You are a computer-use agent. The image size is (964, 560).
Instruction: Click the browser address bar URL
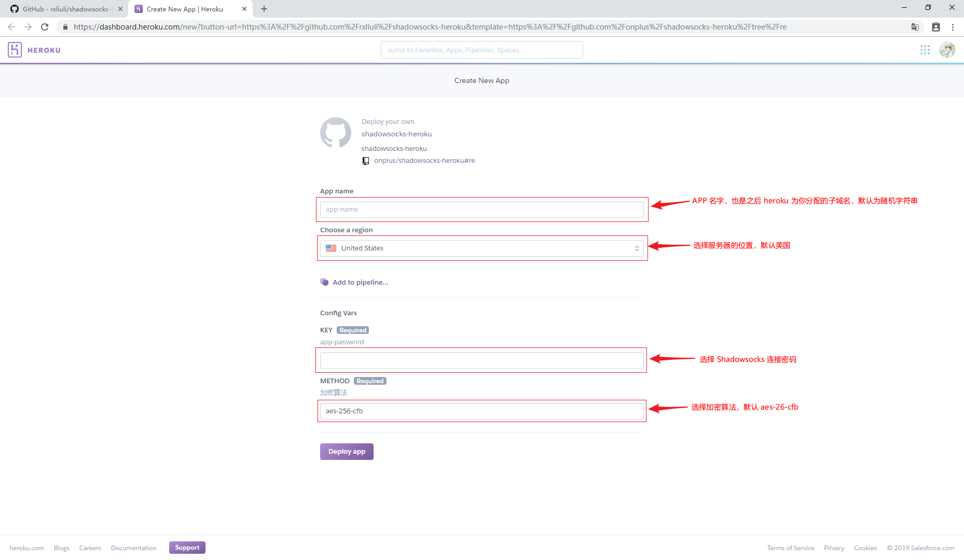pyautogui.click(x=430, y=27)
